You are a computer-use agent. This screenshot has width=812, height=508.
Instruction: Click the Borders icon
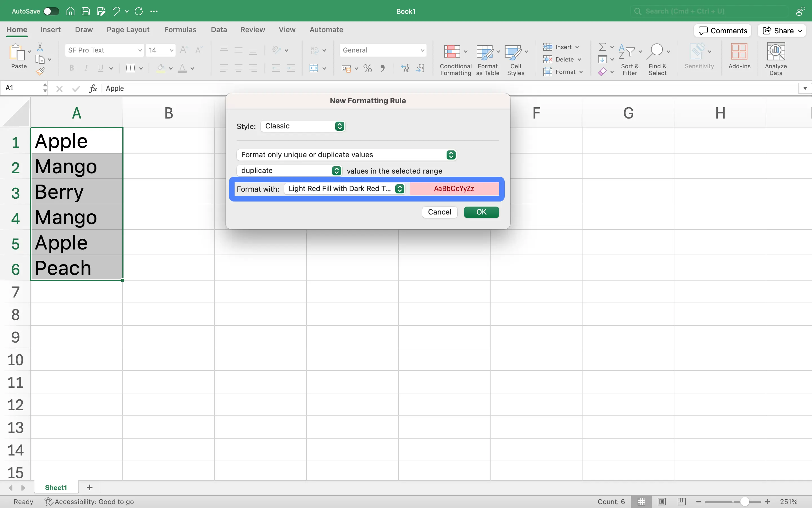point(131,68)
